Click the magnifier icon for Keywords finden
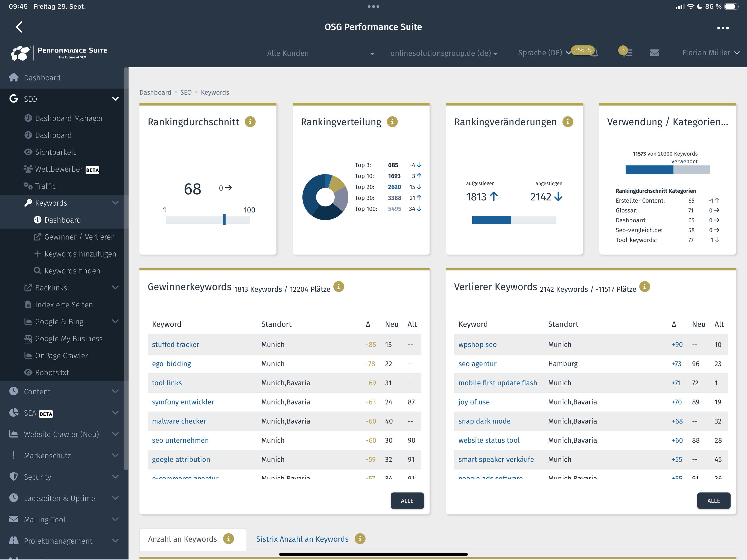Screen dimensions: 747x560 tap(37, 270)
